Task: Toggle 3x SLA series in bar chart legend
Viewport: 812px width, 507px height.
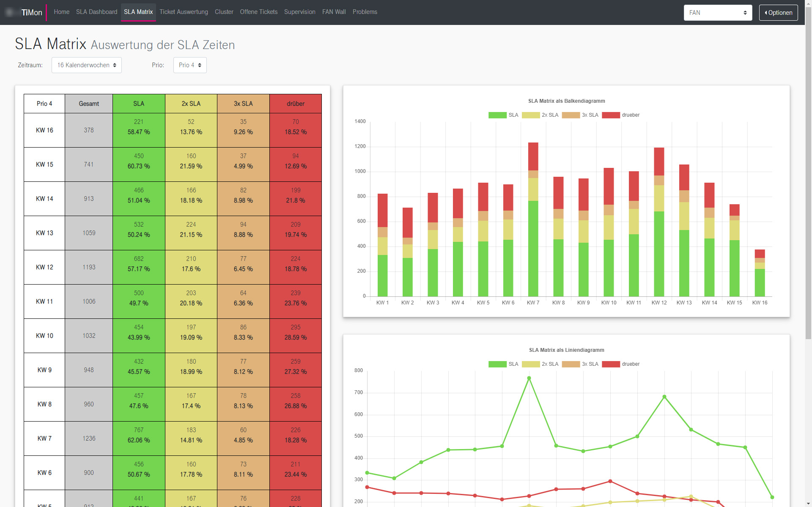Action: 580,115
